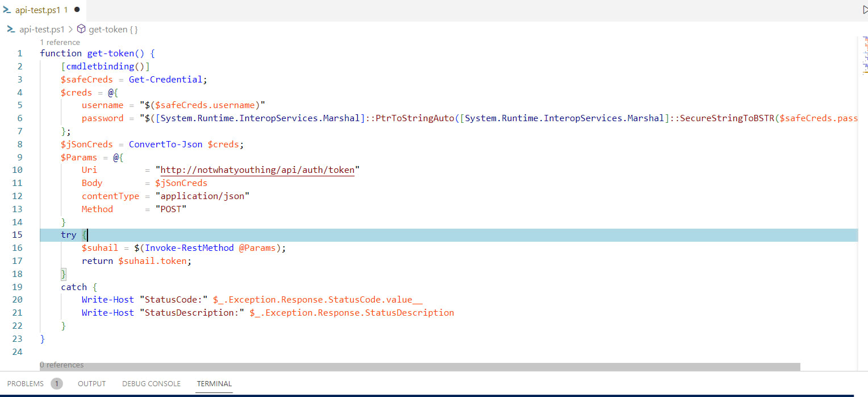Click '@Params' splat on line 16
The width and height of the screenshot is (868, 397).
257,248
